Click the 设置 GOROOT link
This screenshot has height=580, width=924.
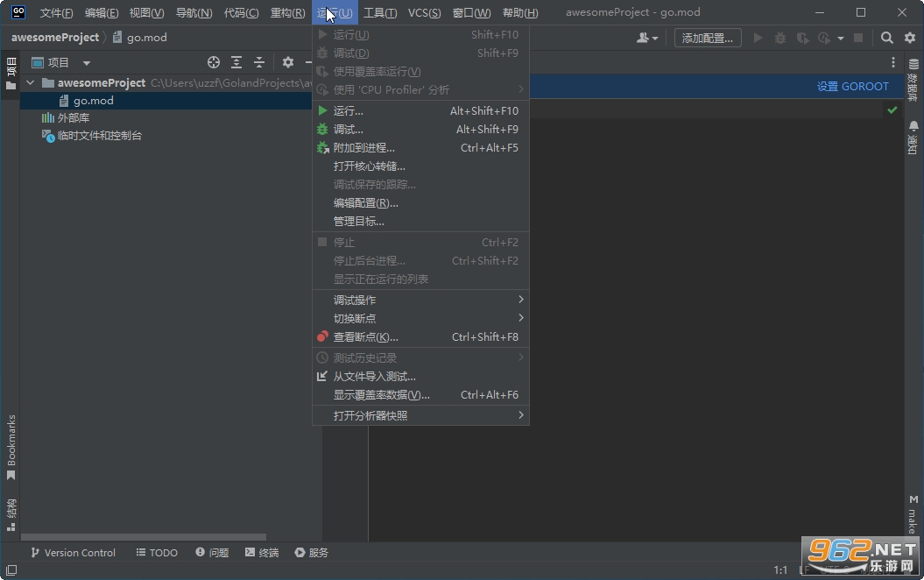point(853,86)
